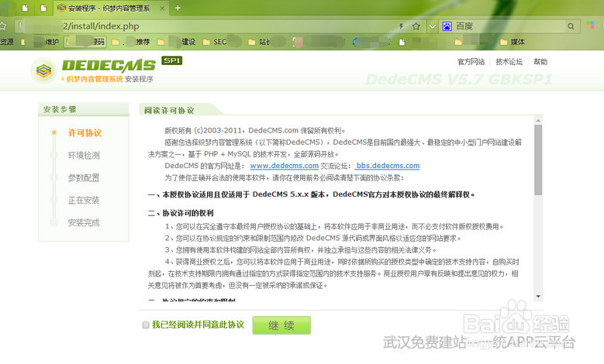Click the 阅读许可协议 panel tab
Screen dimensions: 604x364
169,111
